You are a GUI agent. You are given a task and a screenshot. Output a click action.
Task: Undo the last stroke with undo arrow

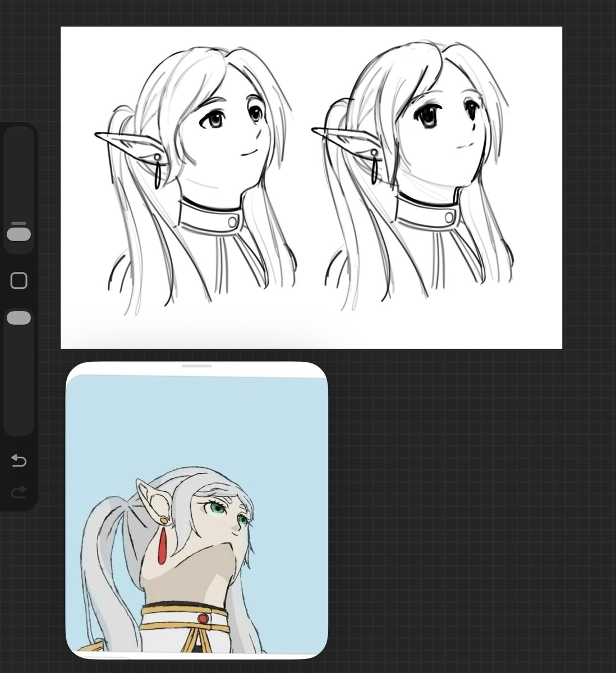coord(19,461)
